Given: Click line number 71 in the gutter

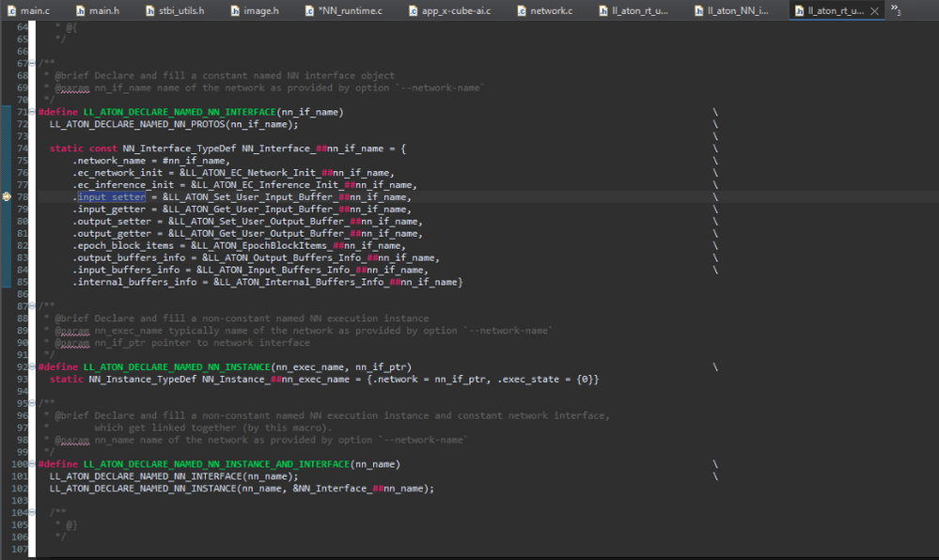Looking at the screenshot, I should click(x=21, y=113).
